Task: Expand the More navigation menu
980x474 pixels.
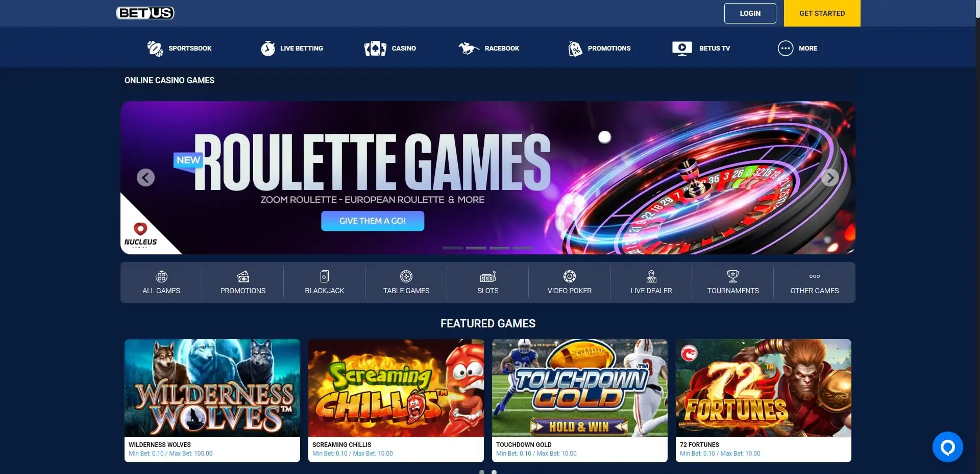Action: tap(797, 48)
